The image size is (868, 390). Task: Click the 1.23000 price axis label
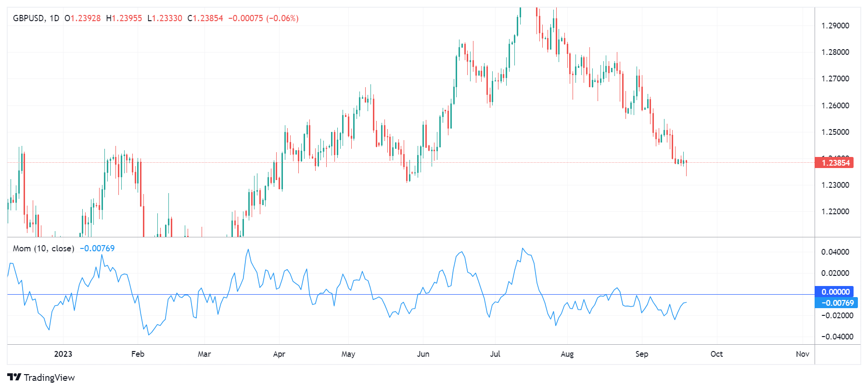835,185
